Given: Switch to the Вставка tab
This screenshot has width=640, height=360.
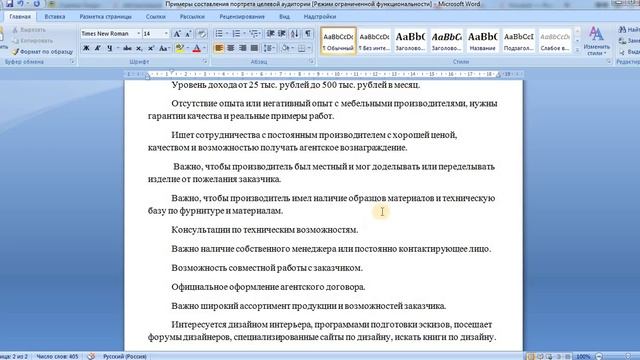Looking at the screenshot, I should pyautogui.click(x=55, y=17).
